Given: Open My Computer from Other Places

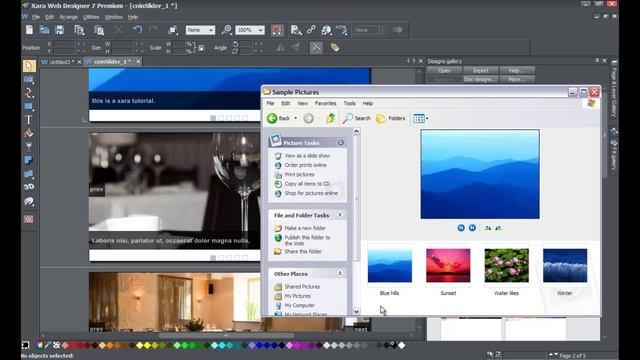Looking at the screenshot, I should click(299, 305).
